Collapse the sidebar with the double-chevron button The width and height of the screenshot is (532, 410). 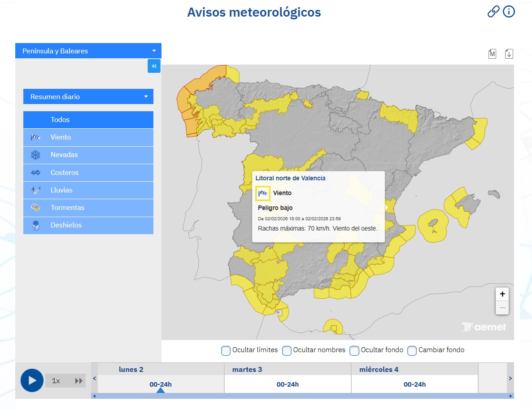pos(154,66)
